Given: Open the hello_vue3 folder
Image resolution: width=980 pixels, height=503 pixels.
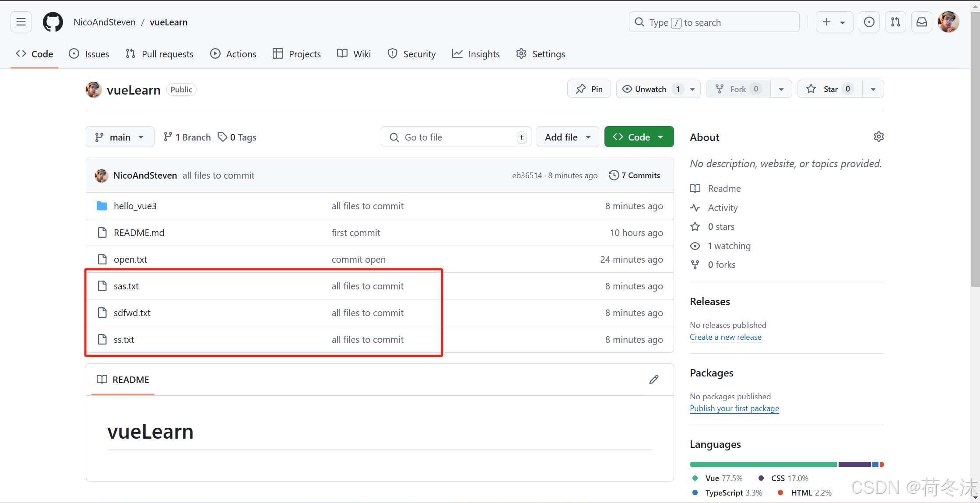Looking at the screenshot, I should tap(135, 206).
